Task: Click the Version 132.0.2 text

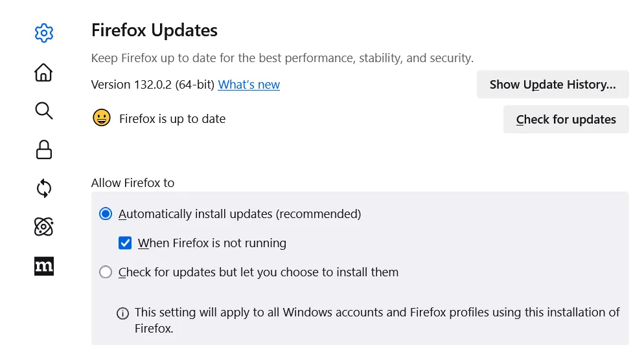Action: click(153, 85)
